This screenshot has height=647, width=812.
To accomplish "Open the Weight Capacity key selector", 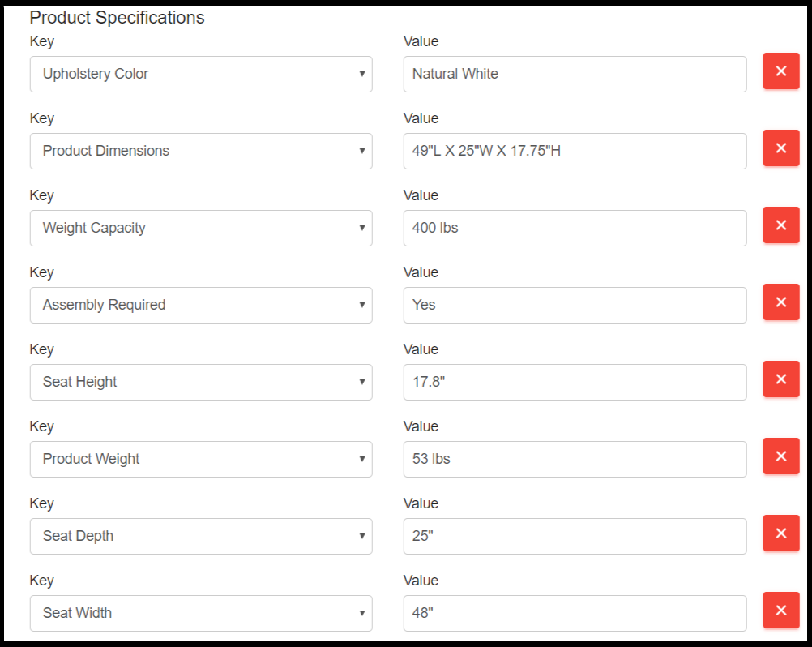I will [201, 228].
